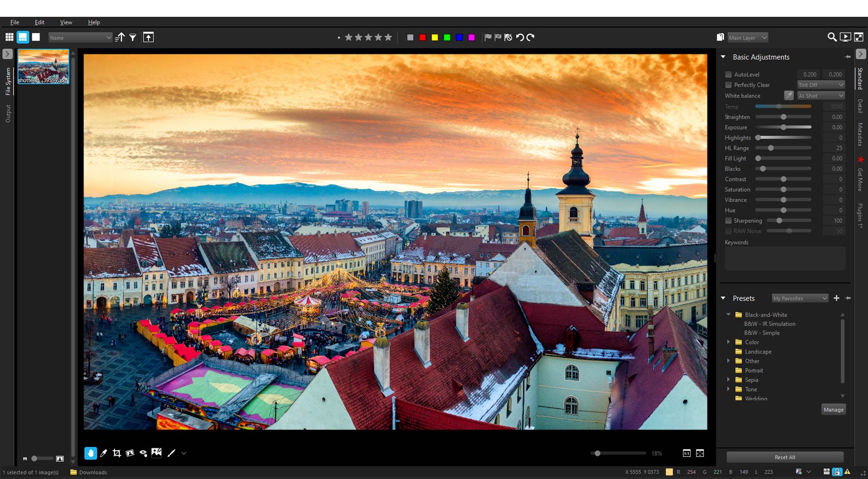Toggle sort direction arrow icon

pyautogui.click(x=120, y=37)
